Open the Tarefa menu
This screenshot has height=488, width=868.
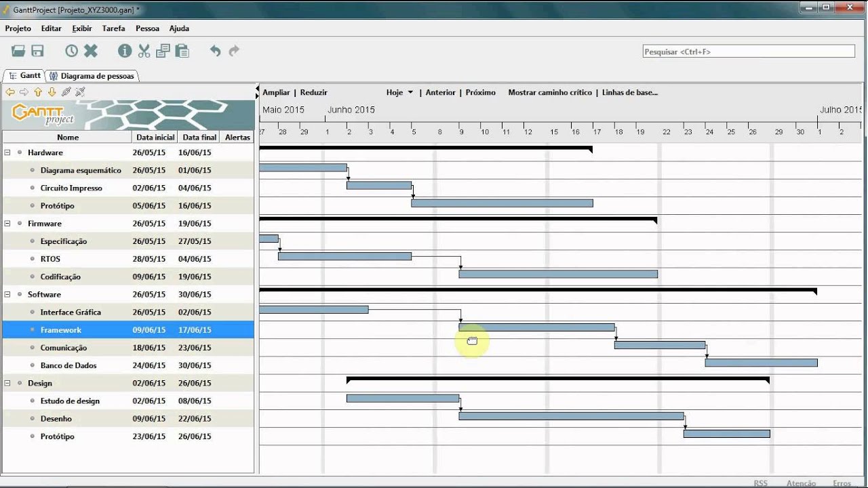114,28
